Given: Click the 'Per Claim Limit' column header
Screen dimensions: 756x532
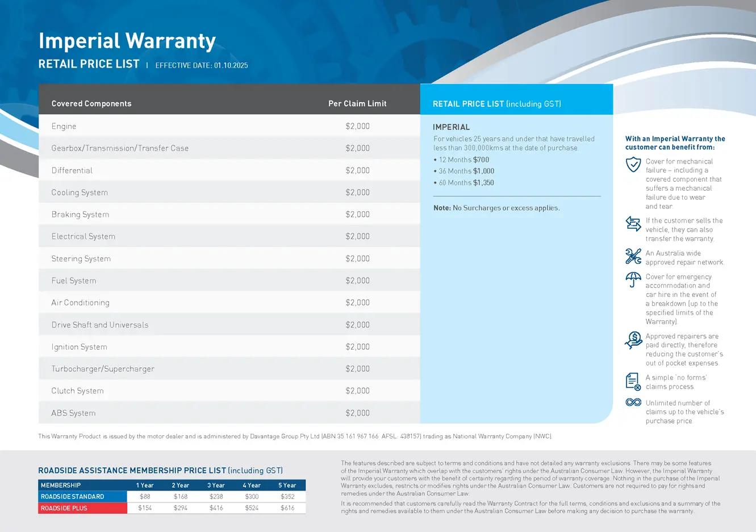Looking at the screenshot, I should click(357, 103).
